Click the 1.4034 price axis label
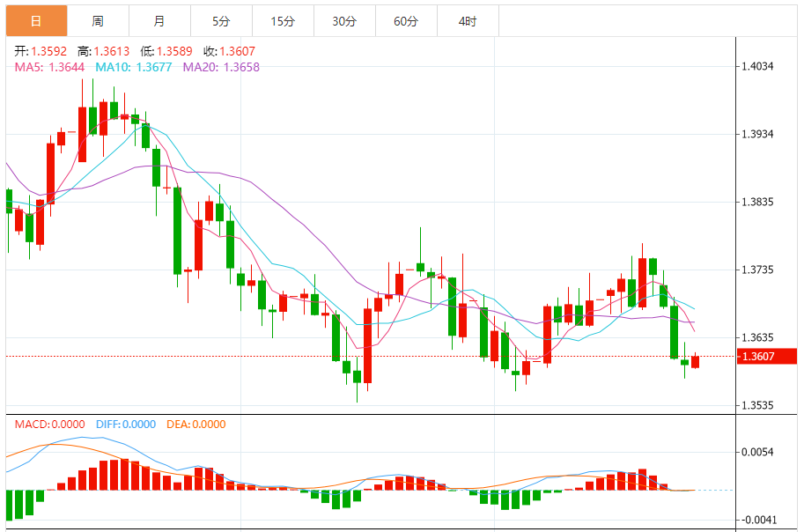This screenshot has height=532, width=804. point(758,66)
